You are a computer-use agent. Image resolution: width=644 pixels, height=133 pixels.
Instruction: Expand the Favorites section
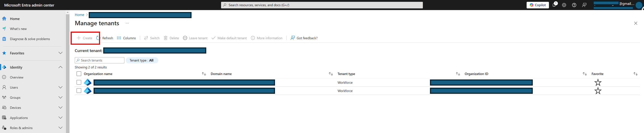pyautogui.click(x=61, y=53)
